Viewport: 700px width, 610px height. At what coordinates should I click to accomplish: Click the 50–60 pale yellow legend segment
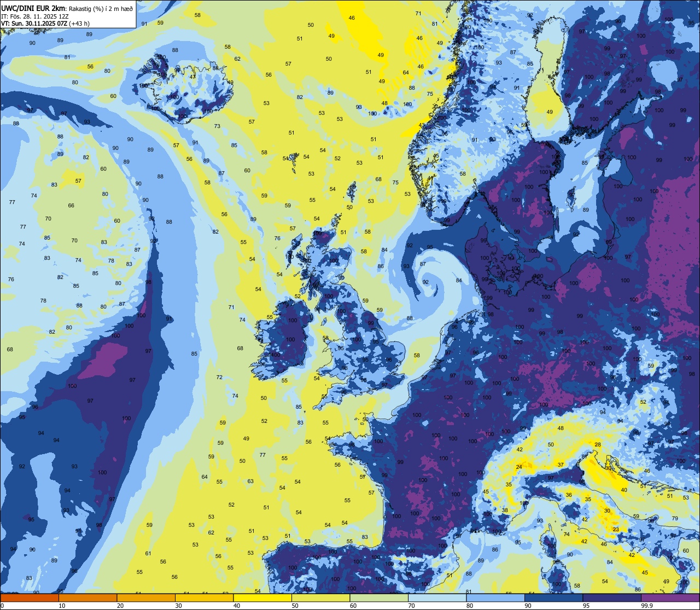[321, 598]
